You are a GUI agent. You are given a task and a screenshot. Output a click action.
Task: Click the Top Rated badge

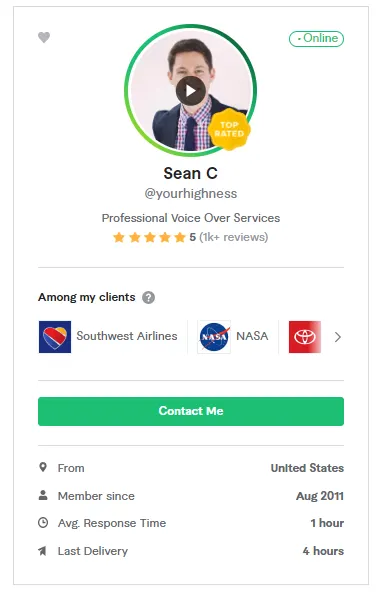(x=229, y=129)
